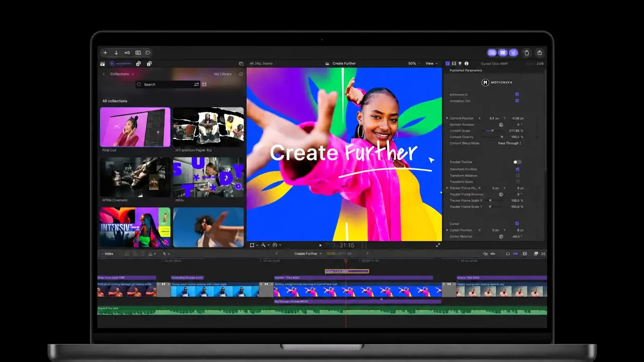Open the Collections dropdown
The width and height of the screenshot is (644, 362).
(122, 74)
